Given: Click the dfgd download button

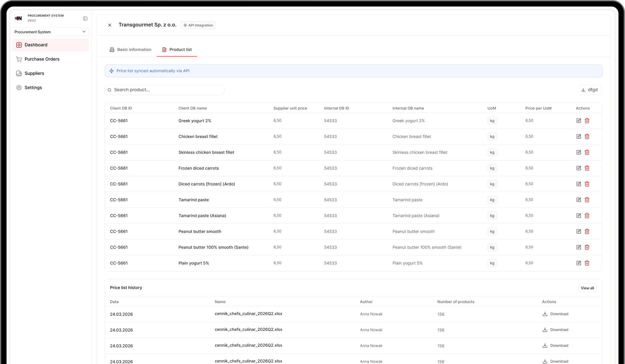Looking at the screenshot, I should 590,90.
